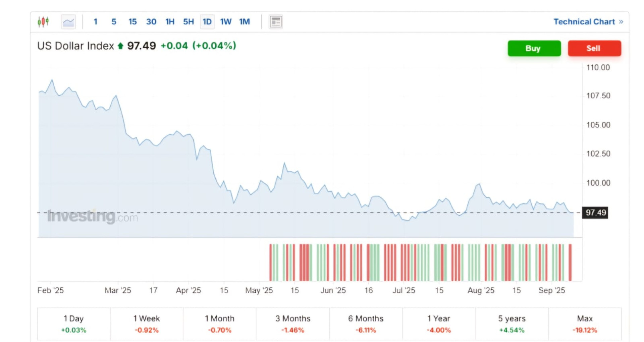Select the 1D interval

click(207, 22)
